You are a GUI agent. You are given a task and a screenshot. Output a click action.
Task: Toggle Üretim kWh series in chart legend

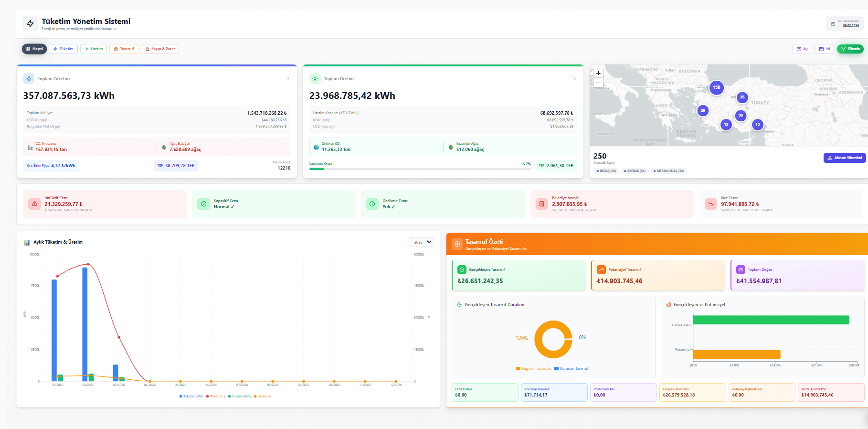[240, 397]
